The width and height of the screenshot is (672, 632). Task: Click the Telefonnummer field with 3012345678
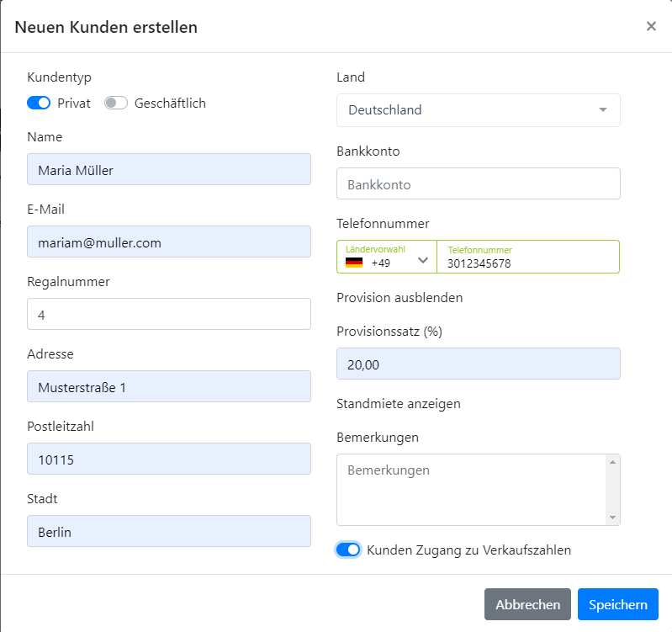point(528,257)
